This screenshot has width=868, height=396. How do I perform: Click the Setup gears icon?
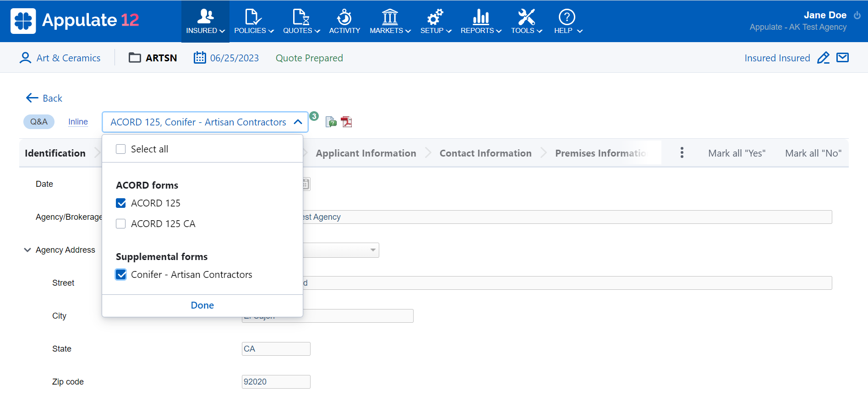435,17
